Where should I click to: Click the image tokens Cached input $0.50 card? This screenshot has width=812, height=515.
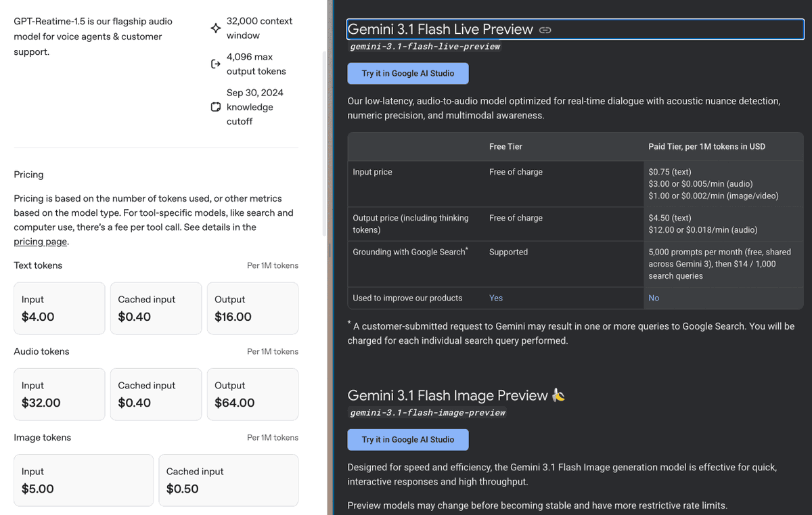point(229,480)
